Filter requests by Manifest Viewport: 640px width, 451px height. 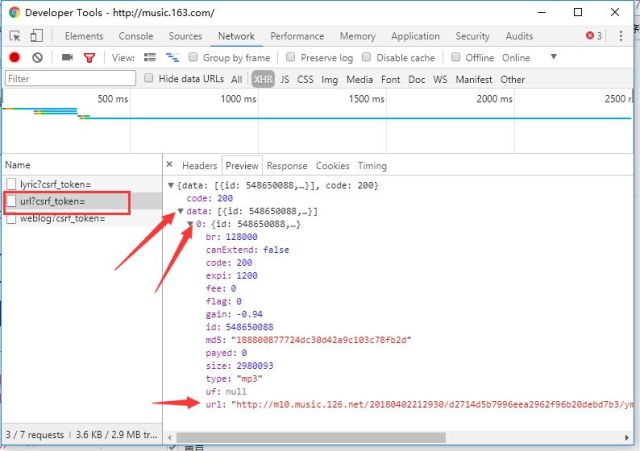474,79
